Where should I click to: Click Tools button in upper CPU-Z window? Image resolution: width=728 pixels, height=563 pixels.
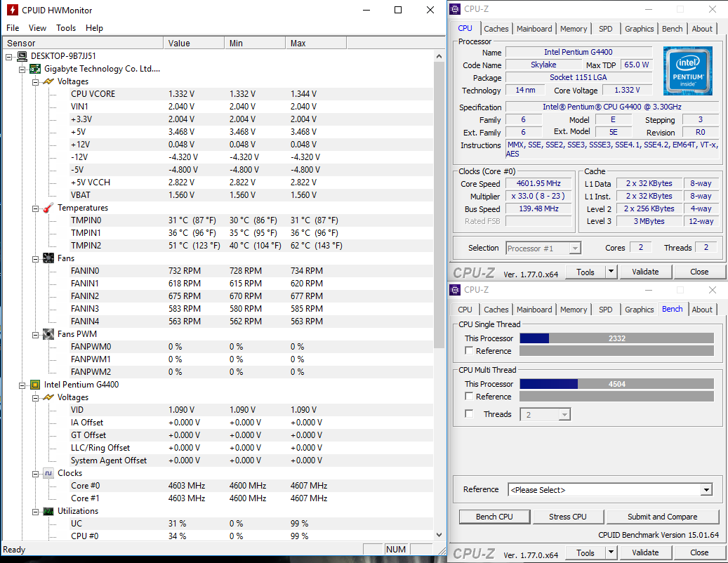click(x=585, y=272)
